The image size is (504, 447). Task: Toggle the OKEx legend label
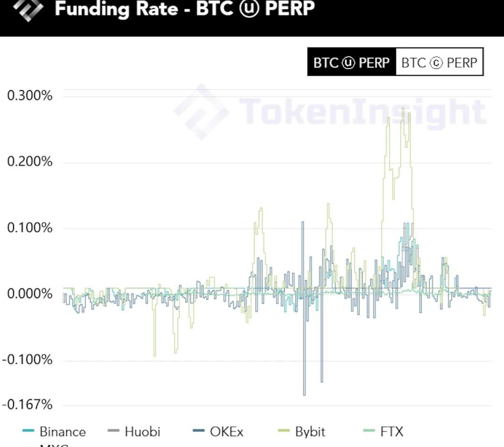[x=226, y=432]
